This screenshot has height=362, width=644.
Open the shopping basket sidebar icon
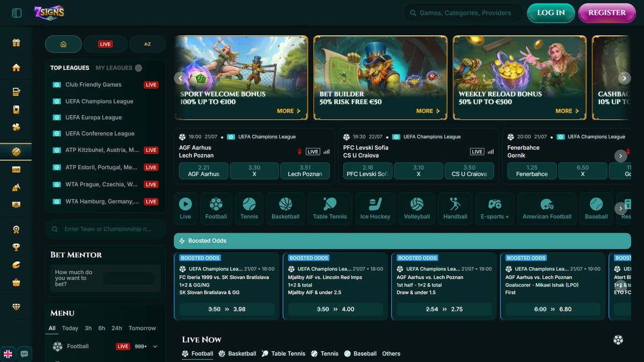(x=16, y=282)
